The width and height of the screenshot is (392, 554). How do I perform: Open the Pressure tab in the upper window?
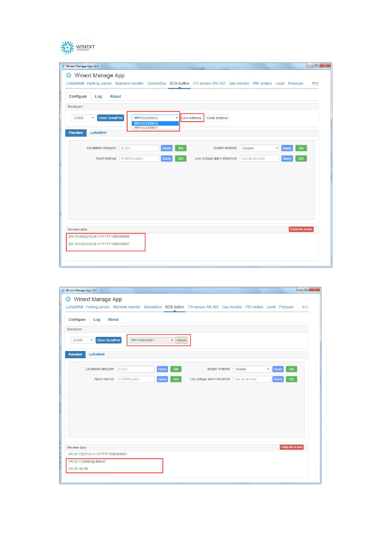[296, 84]
